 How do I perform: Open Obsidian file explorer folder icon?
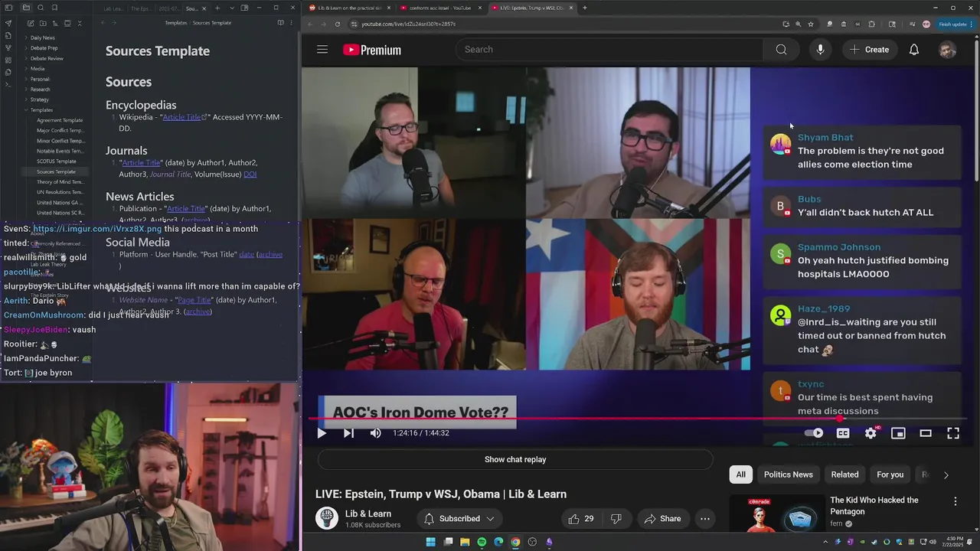26,8
